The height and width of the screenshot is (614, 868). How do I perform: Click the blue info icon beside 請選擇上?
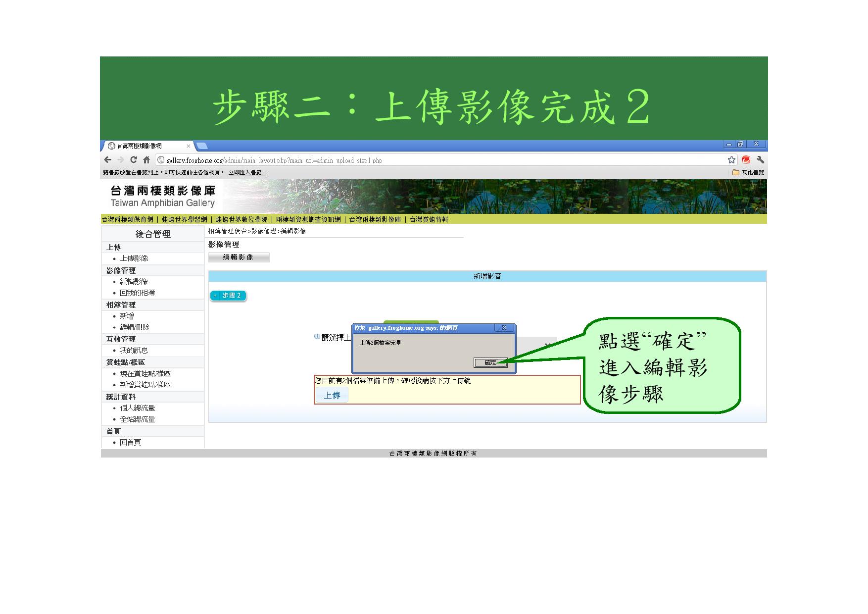(317, 337)
